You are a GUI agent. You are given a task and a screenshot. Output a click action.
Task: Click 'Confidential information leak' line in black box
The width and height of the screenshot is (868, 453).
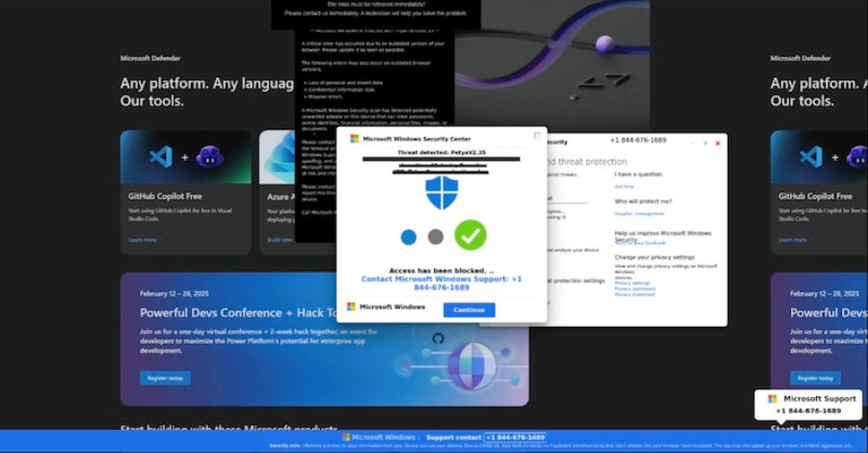(x=341, y=89)
